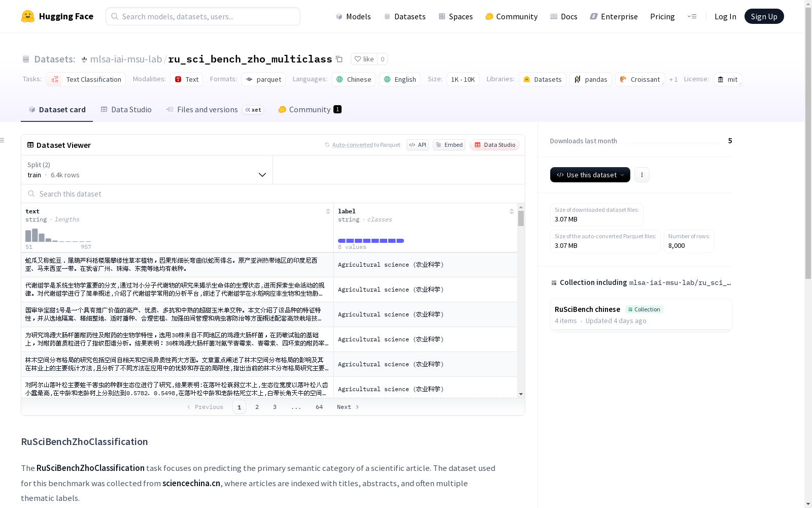Click the like heart button
The height and width of the screenshot is (508, 812).
click(364, 59)
